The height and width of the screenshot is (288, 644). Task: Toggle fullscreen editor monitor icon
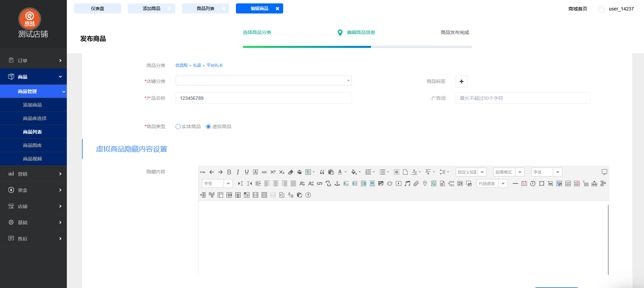click(x=605, y=172)
